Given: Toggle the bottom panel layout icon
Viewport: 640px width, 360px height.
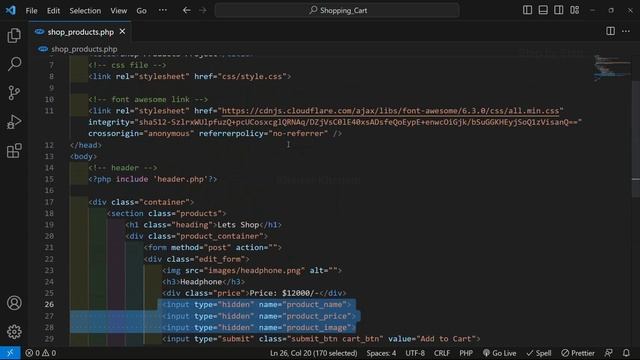Looking at the screenshot, I should pos(543,10).
